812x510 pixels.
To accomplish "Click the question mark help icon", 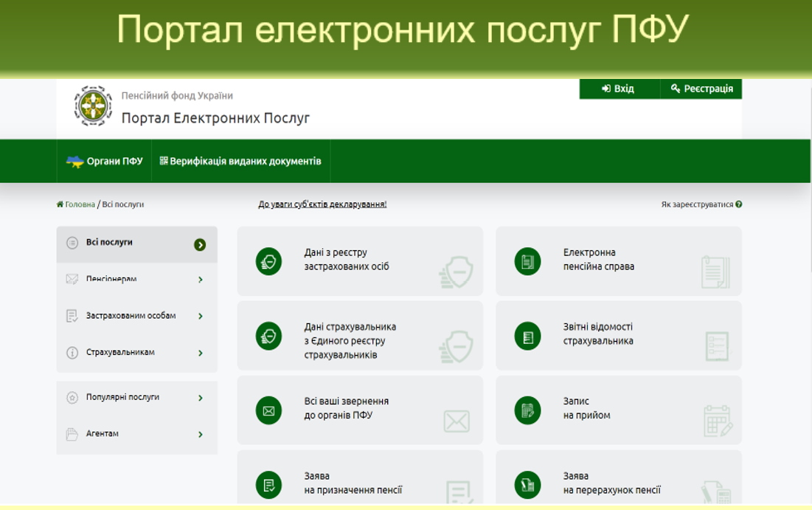I will (738, 204).
